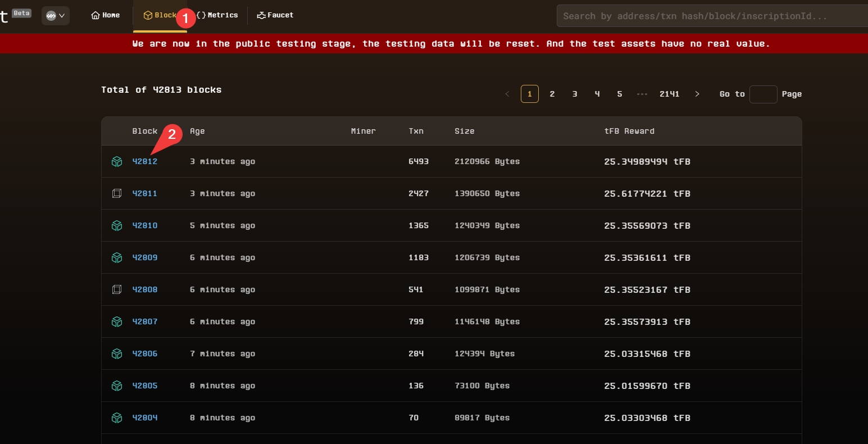The image size is (868, 444).
Task: Click the cube icon beside block 42806
Action: coord(117,354)
